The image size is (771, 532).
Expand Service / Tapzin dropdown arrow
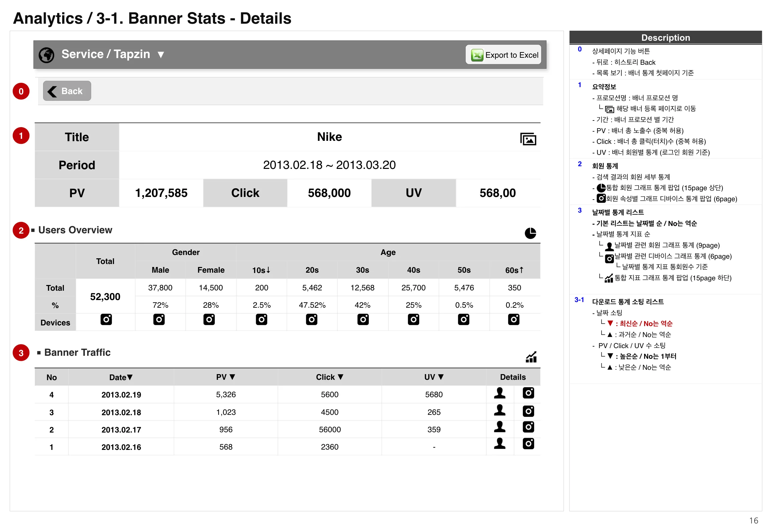point(161,55)
